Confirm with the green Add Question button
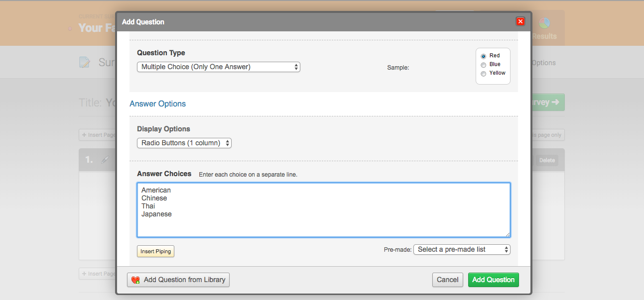 pyautogui.click(x=493, y=280)
